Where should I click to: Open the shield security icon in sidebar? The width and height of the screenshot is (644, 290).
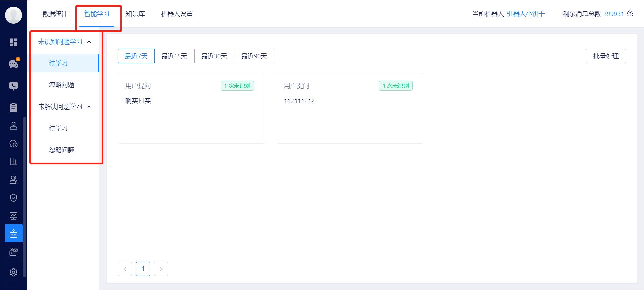click(13, 198)
